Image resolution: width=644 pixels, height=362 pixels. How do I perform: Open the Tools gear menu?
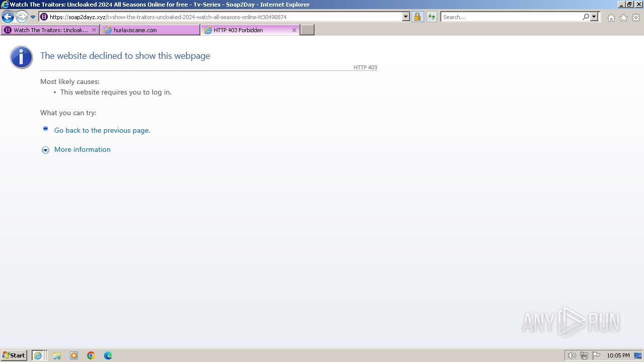(636, 18)
